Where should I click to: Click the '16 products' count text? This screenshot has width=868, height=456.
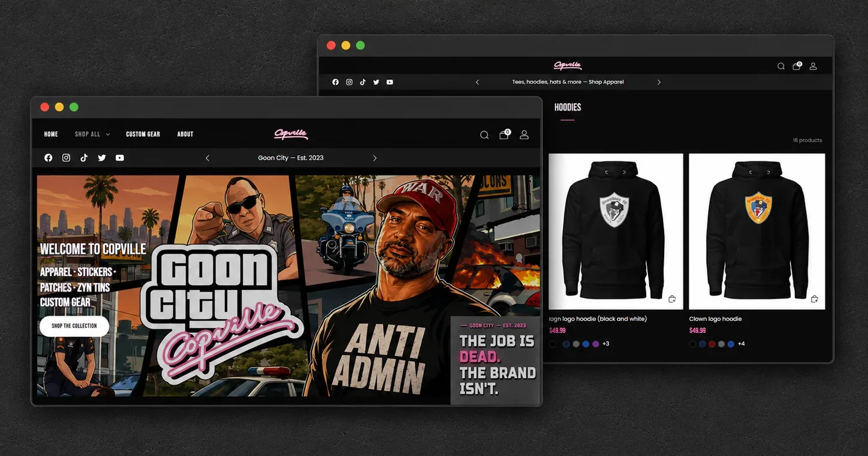click(807, 140)
